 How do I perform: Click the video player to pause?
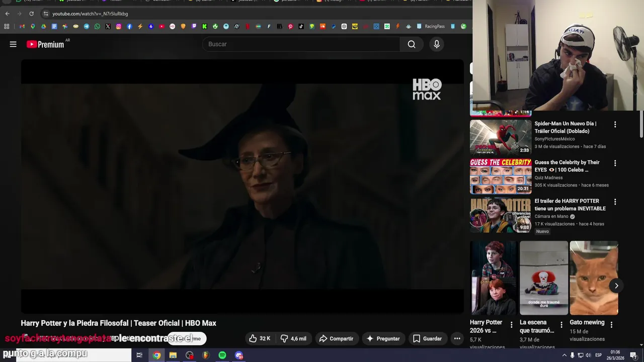[242, 186]
